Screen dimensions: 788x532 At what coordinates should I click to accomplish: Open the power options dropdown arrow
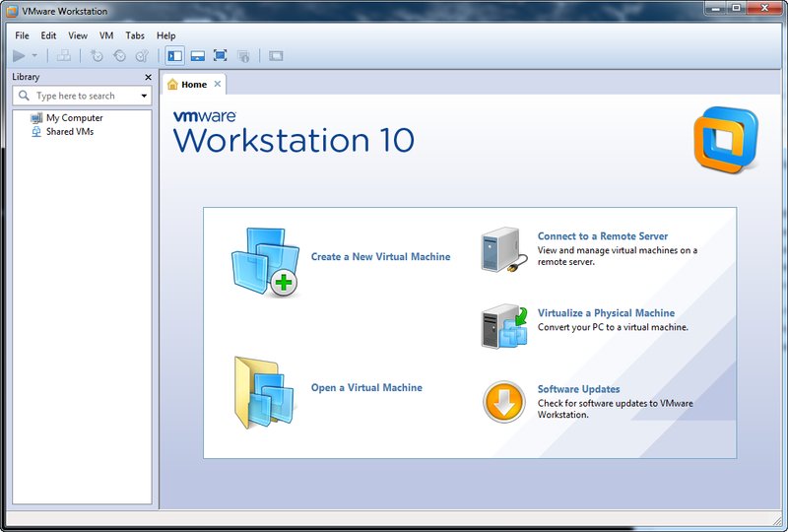(34, 55)
